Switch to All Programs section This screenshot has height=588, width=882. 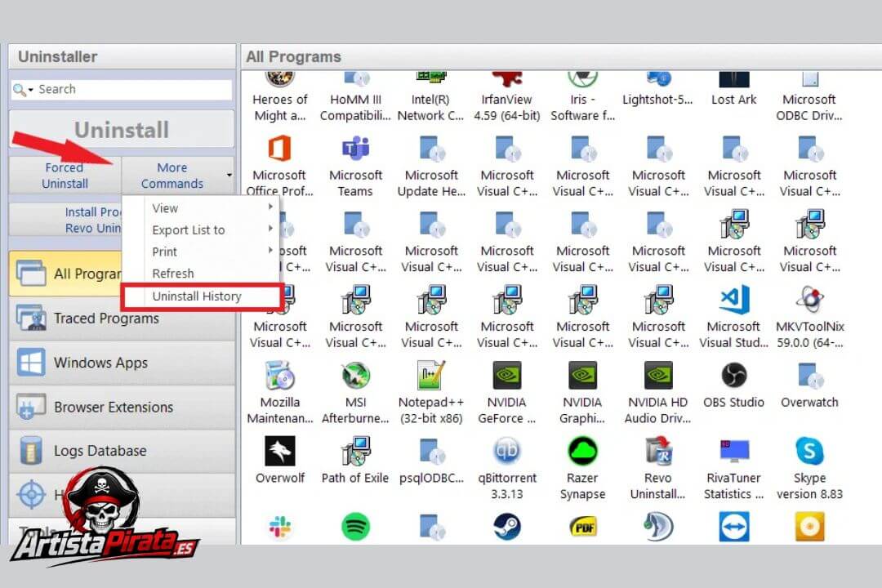click(66, 274)
